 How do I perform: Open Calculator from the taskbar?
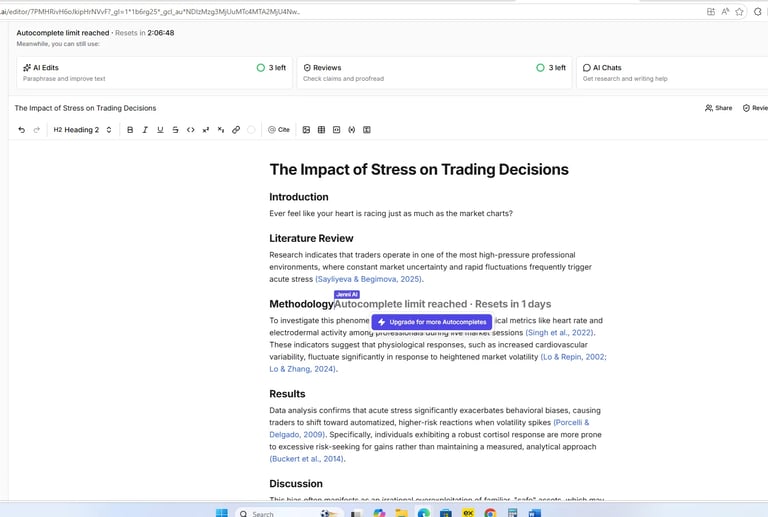coord(512,513)
